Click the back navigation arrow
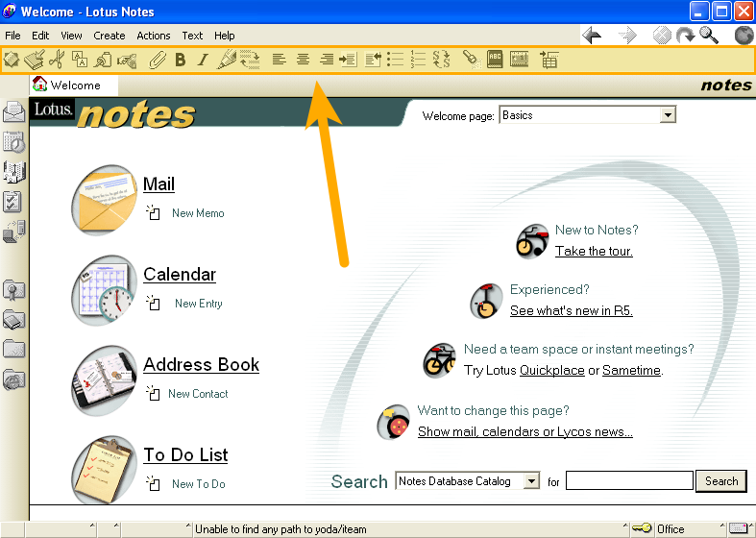Screen dimensions: 756x538 coord(592,36)
